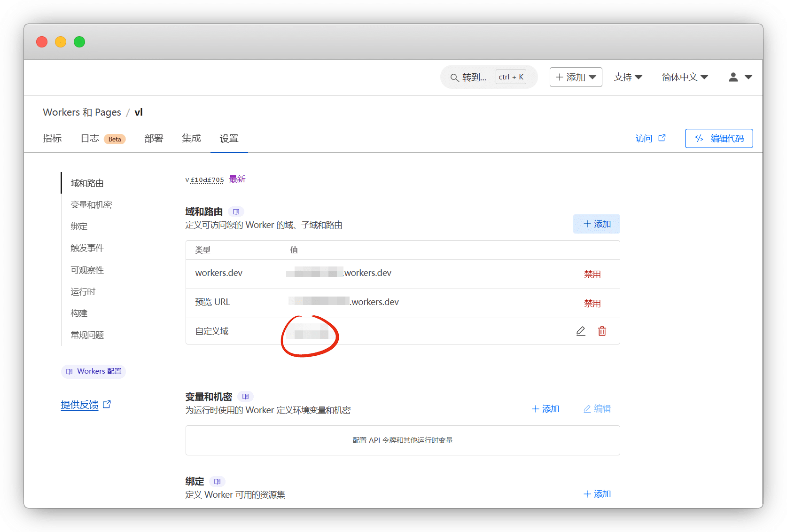This screenshot has width=787, height=532.
Task: Click the search magnifier in 转到 box
Action: coord(454,78)
